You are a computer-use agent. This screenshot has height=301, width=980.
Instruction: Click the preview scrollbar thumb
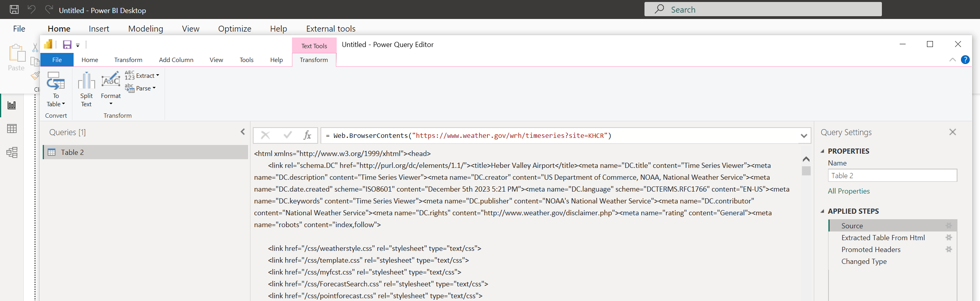point(806,171)
